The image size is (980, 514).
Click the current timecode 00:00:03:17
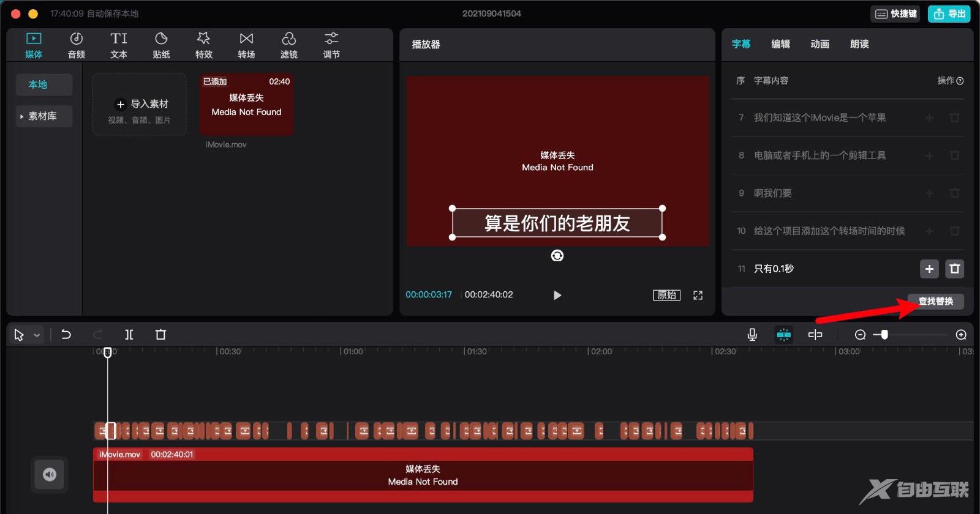[429, 295]
